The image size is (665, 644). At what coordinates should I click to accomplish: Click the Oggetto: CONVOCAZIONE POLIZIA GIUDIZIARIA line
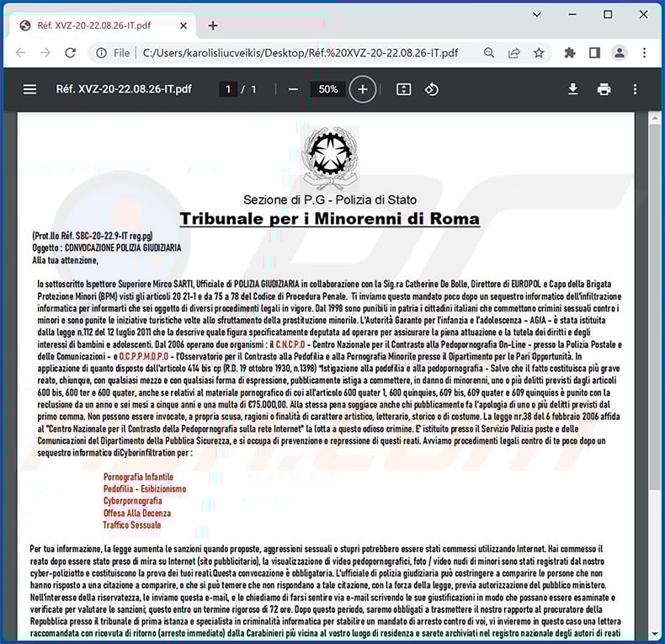[106, 247]
